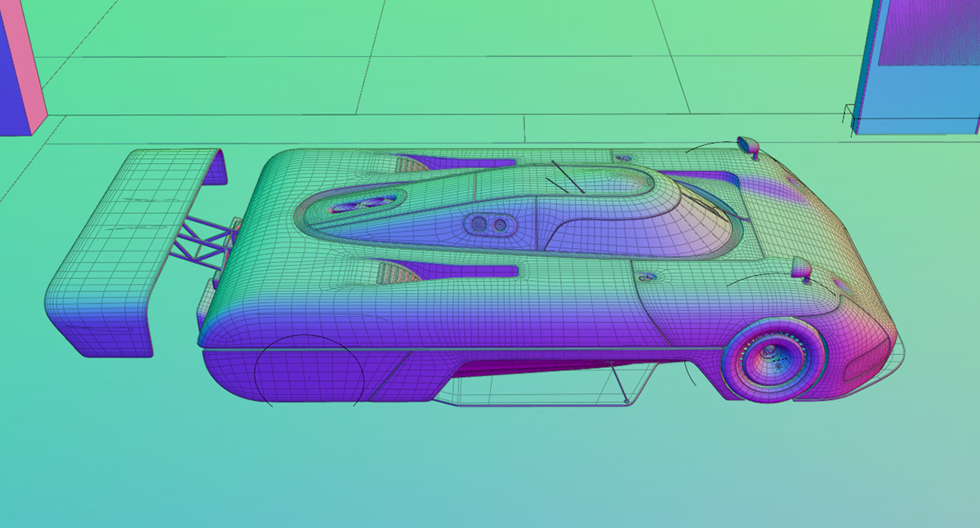Screen dimensions: 980x528
Task: Select the driver-side mirror on the car
Action: pos(803,269)
